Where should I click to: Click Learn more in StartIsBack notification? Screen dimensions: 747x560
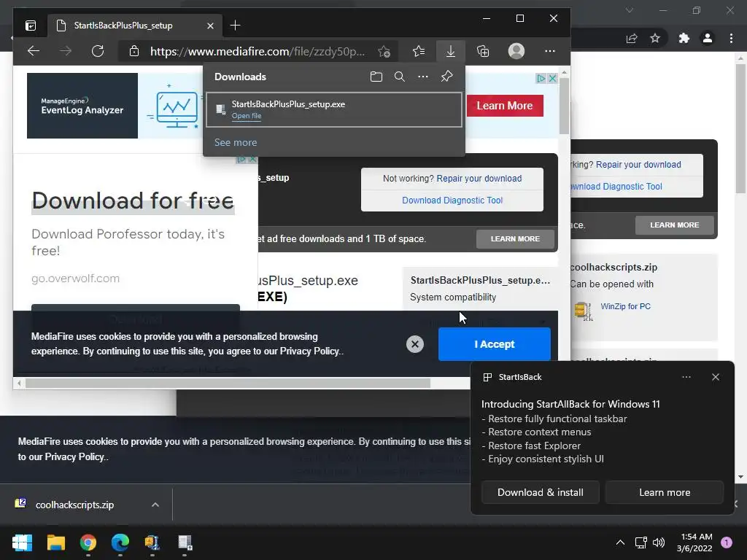click(x=665, y=492)
